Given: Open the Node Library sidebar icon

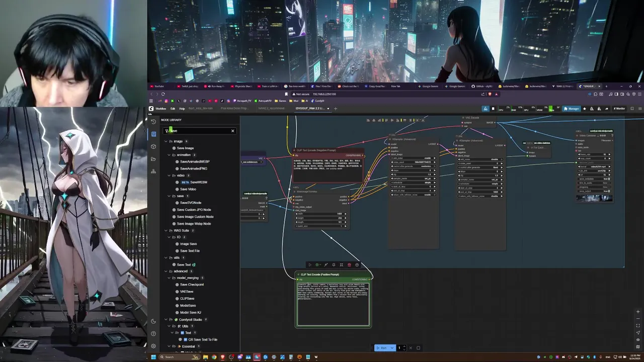Looking at the screenshot, I should [x=153, y=134].
